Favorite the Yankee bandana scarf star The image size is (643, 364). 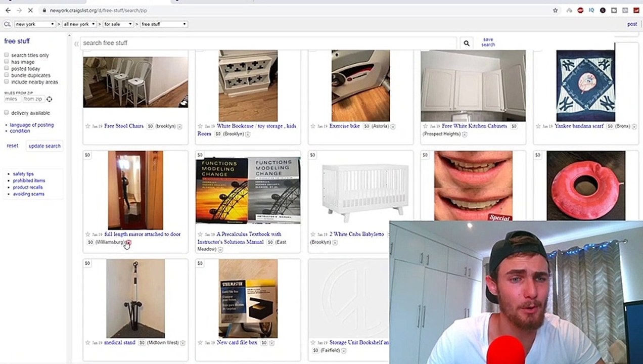pos(538,126)
